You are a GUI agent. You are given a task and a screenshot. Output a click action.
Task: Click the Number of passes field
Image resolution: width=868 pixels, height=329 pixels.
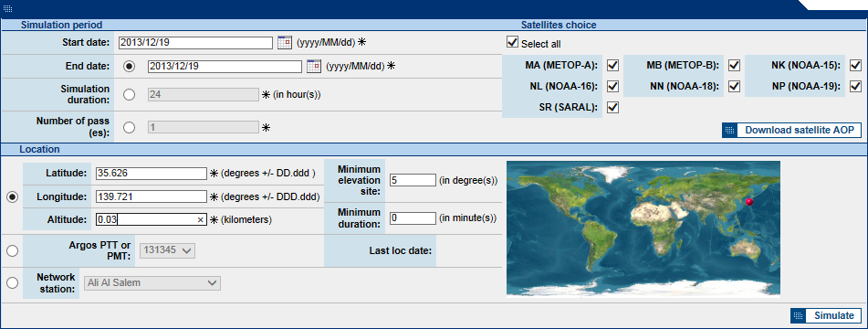pos(204,127)
